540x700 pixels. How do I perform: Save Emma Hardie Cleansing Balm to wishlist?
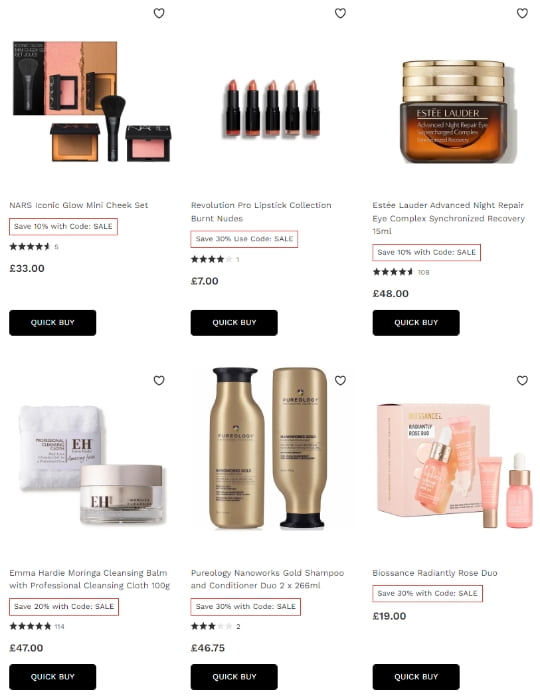click(x=159, y=380)
